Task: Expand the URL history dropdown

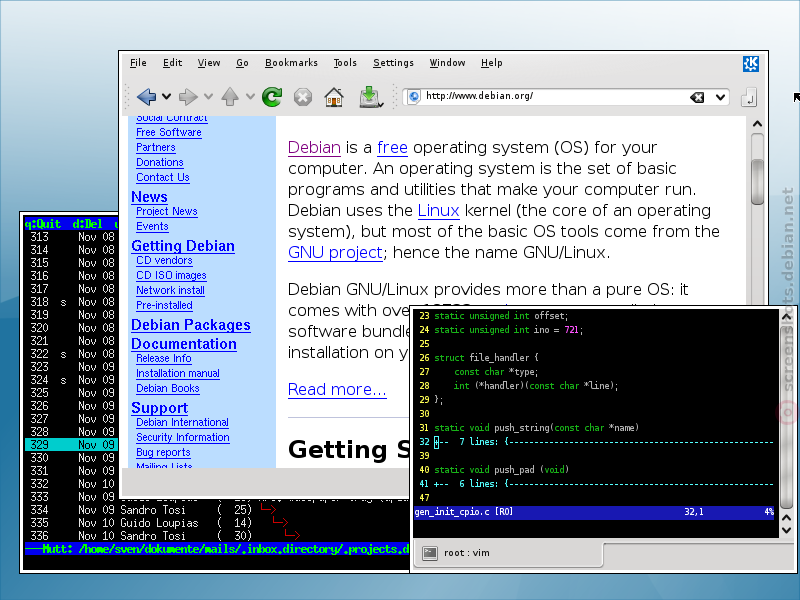Action: [720, 97]
